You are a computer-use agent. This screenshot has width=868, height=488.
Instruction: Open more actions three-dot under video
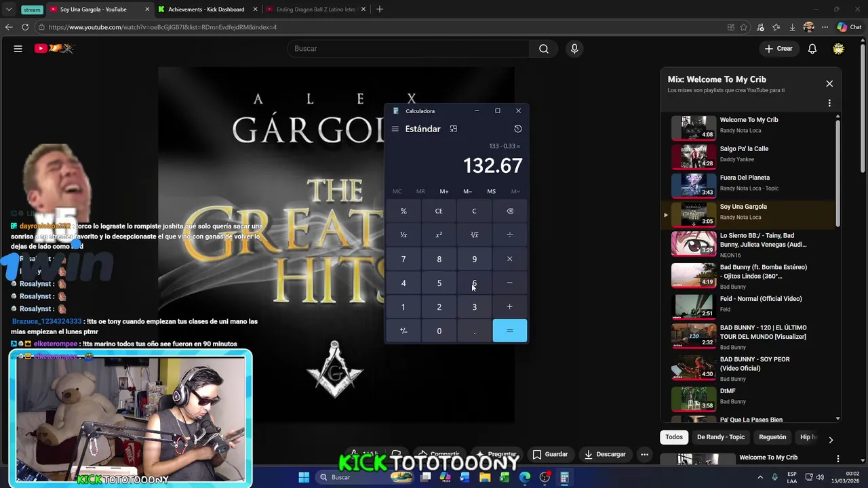click(645, 454)
